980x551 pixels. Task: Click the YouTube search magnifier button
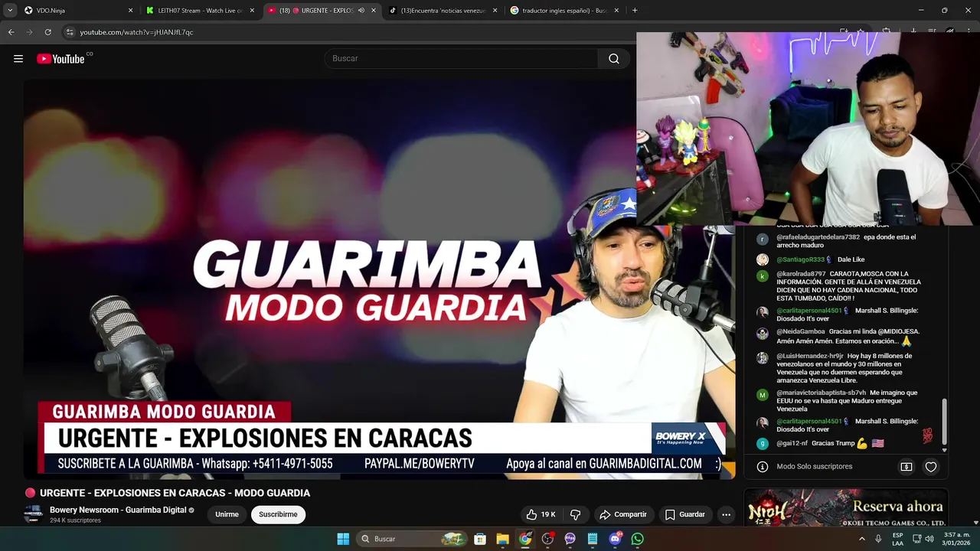pyautogui.click(x=614, y=59)
